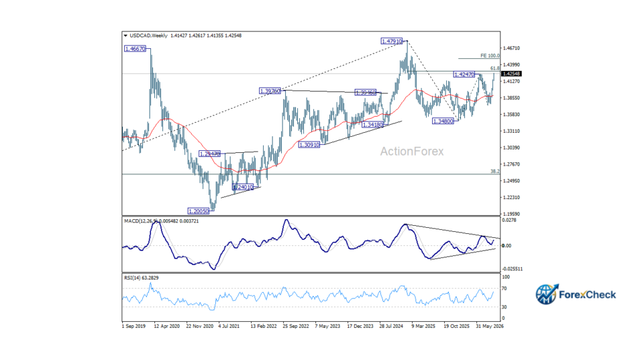Click the 1.39760 price label
The height and width of the screenshot is (362, 644).
click(270, 90)
